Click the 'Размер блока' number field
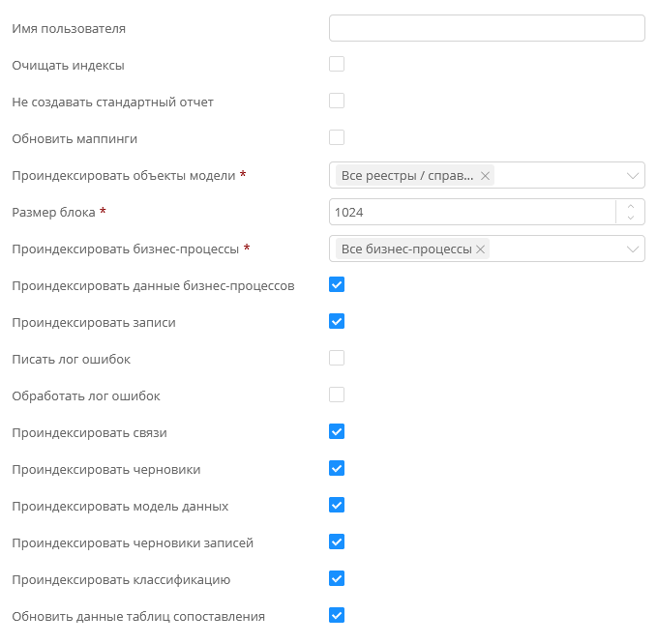Image resolution: width=657 pixels, height=644 pixels. [x=472, y=212]
